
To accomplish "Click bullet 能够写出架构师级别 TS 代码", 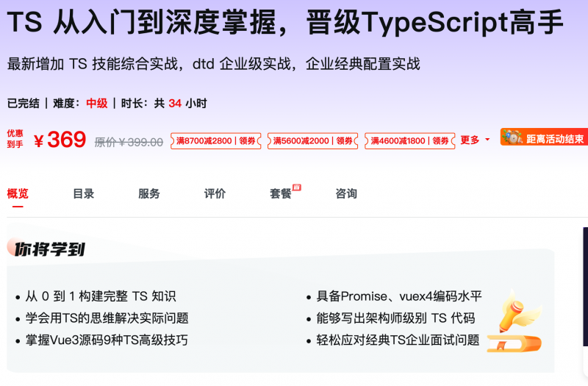I will (x=395, y=318).
